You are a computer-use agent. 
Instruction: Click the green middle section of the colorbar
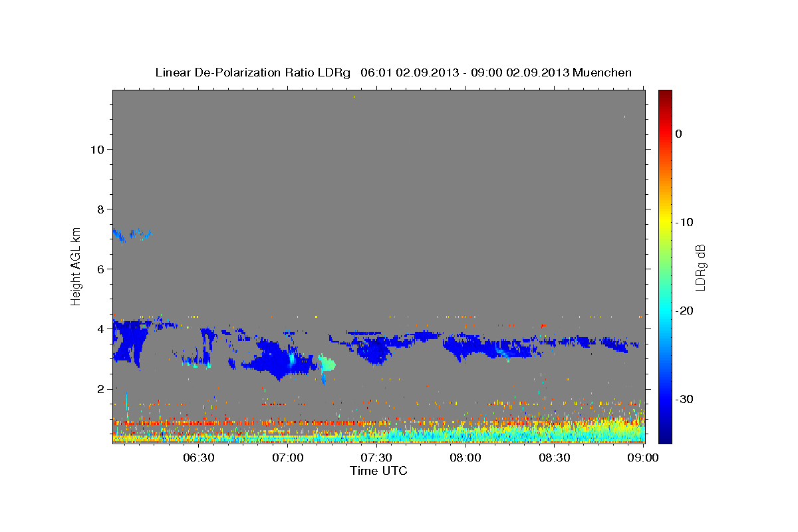click(x=665, y=266)
